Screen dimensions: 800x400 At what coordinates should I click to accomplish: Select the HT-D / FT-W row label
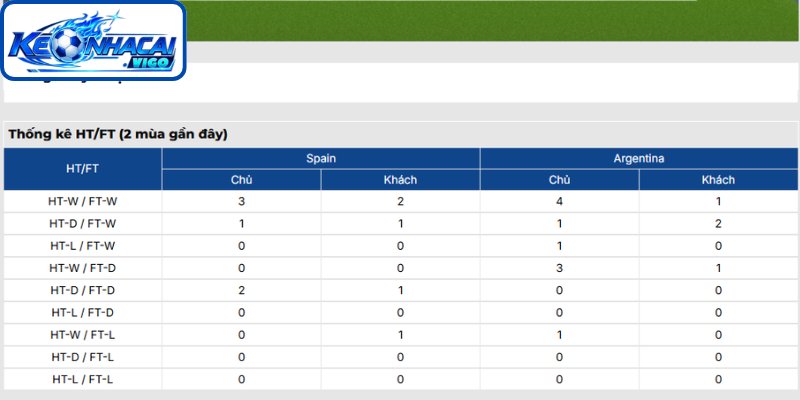pyautogui.click(x=83, y=223)
